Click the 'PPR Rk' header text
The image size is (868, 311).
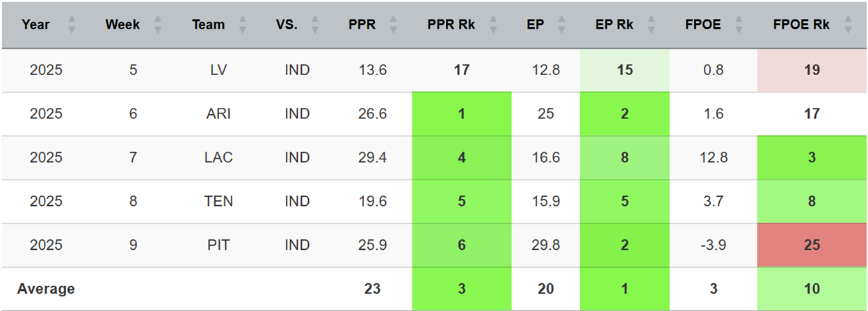pos(450,25)
